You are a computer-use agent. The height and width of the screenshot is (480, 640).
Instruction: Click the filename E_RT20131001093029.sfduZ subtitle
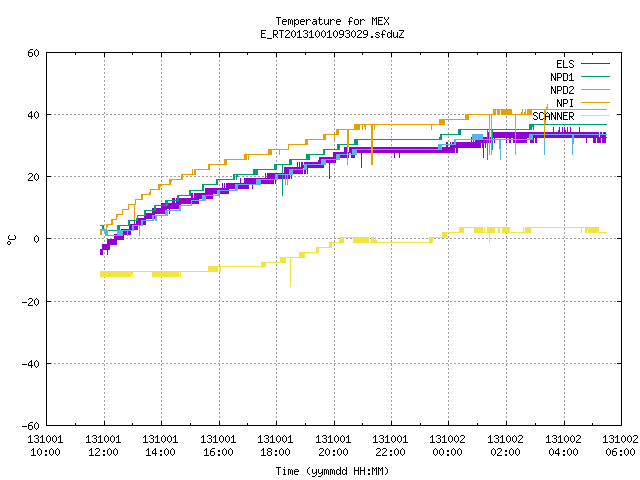click(332, 34)
